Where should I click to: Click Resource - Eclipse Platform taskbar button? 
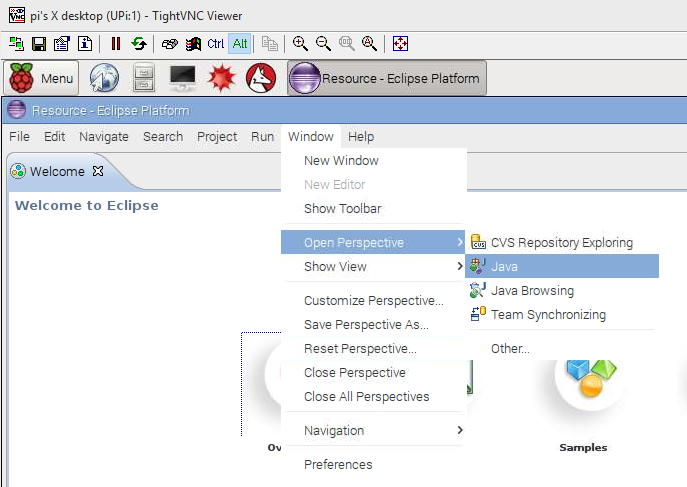click(x=387, y=78)
